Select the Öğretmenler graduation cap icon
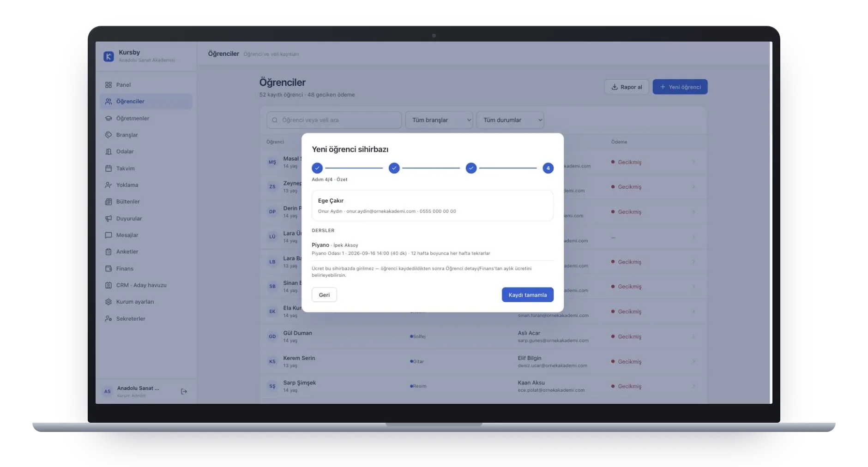Image resolution: width=868 pixels, height=467 pixels. (x=108, y=119)
